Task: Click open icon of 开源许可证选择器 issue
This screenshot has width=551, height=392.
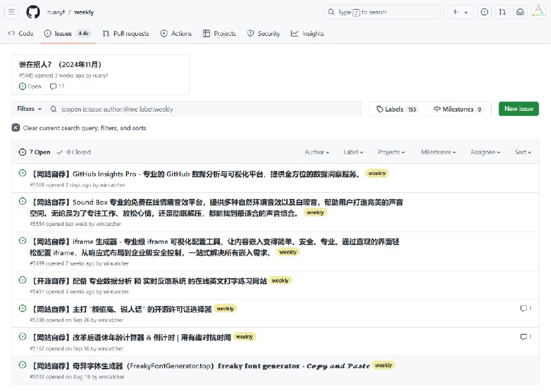Action: [23, 309]
